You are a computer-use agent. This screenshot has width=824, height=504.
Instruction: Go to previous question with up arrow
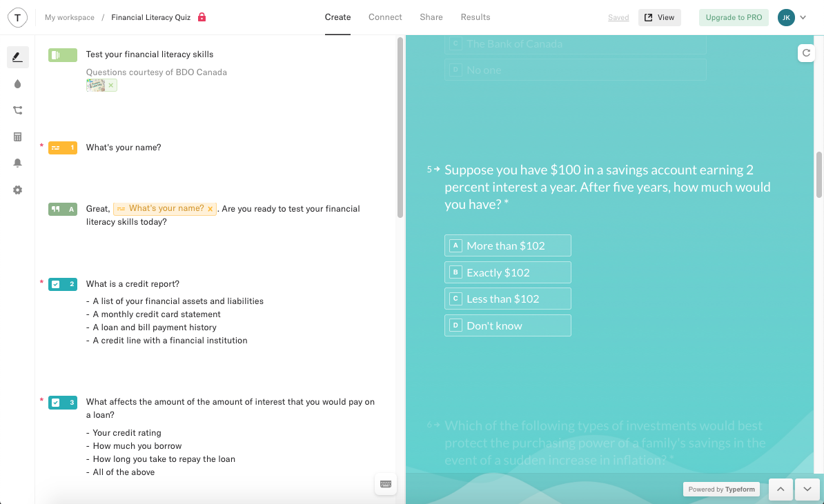[781, 490]
